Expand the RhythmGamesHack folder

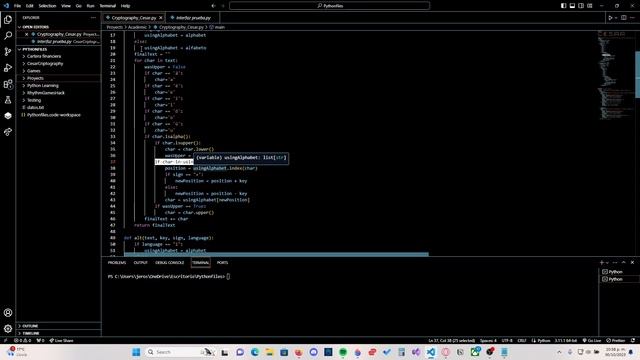click(46, 93)
